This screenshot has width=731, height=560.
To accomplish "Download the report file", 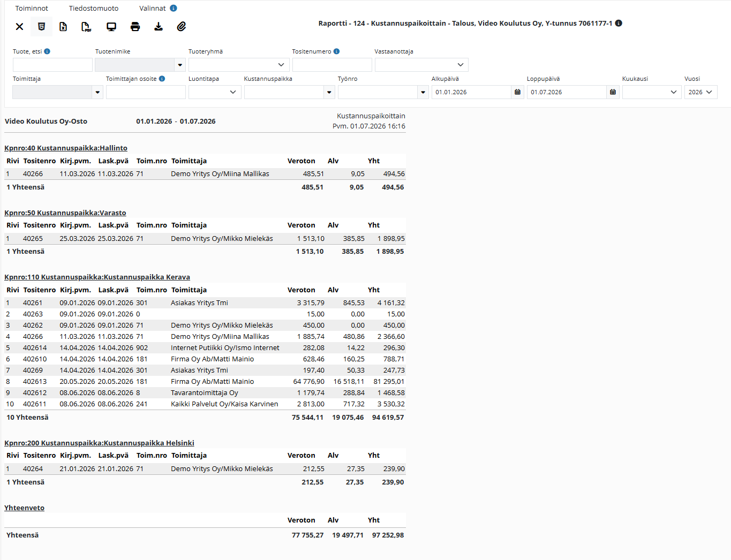I will point(159,26).
